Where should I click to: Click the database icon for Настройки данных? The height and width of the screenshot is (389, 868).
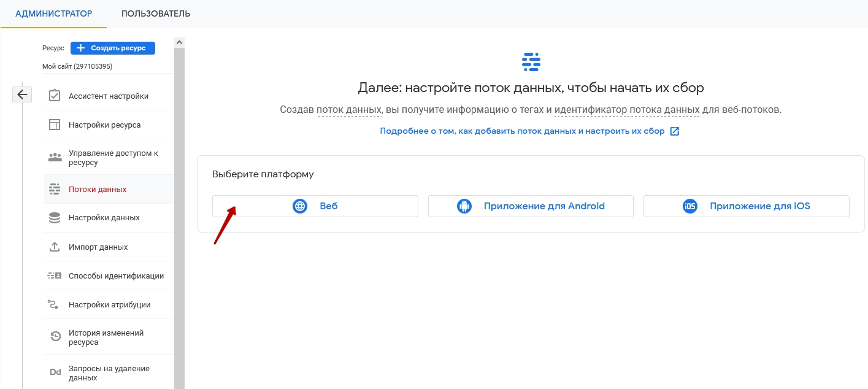pyautogui.click(x=55, y=218)
